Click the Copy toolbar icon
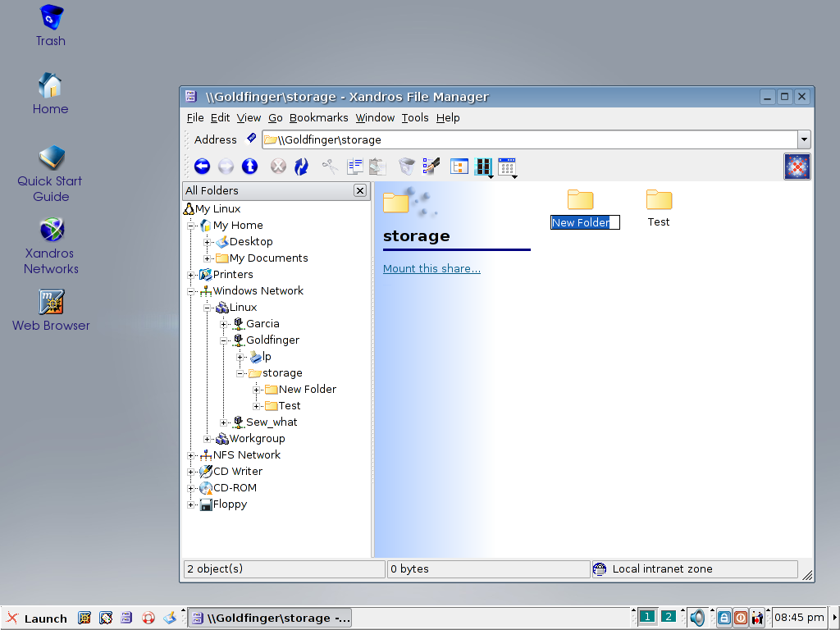 (x=354, y=167)
